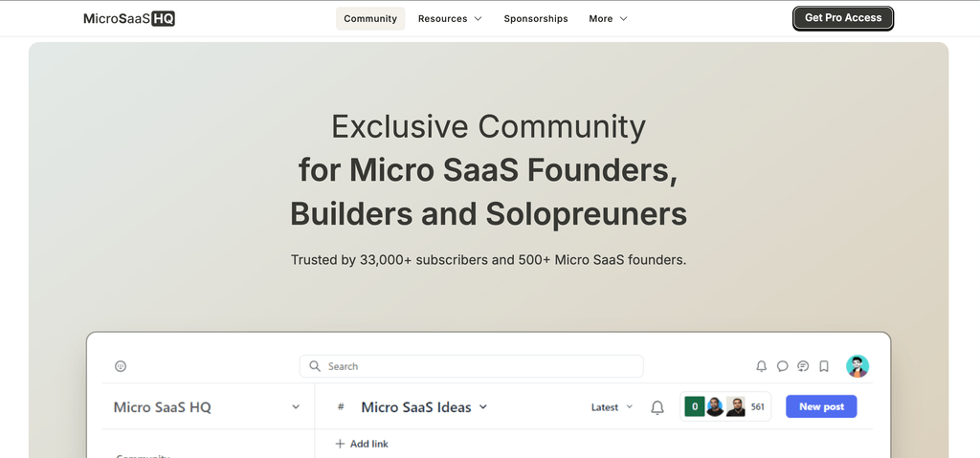Click the green 0 member badge
Screen dimensions: 980x458
coord(695,406)
